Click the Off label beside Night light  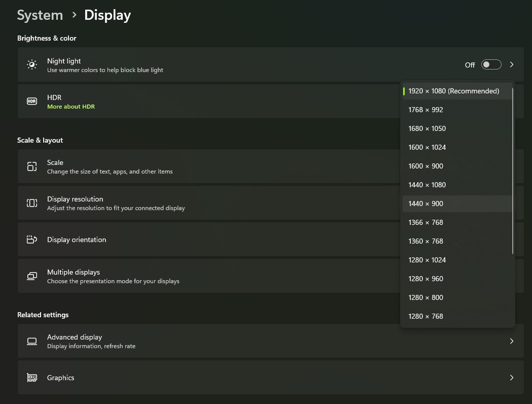470,65
